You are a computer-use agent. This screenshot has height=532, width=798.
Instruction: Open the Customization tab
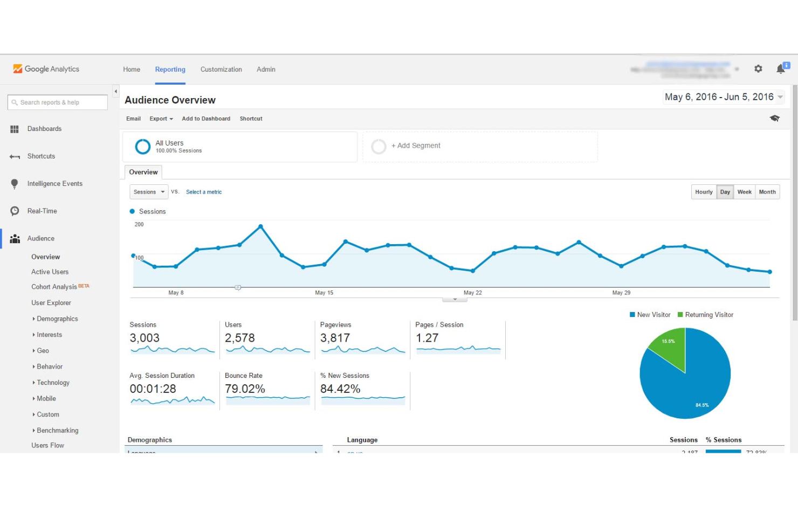pyautogui.click(x=221, y=70)
